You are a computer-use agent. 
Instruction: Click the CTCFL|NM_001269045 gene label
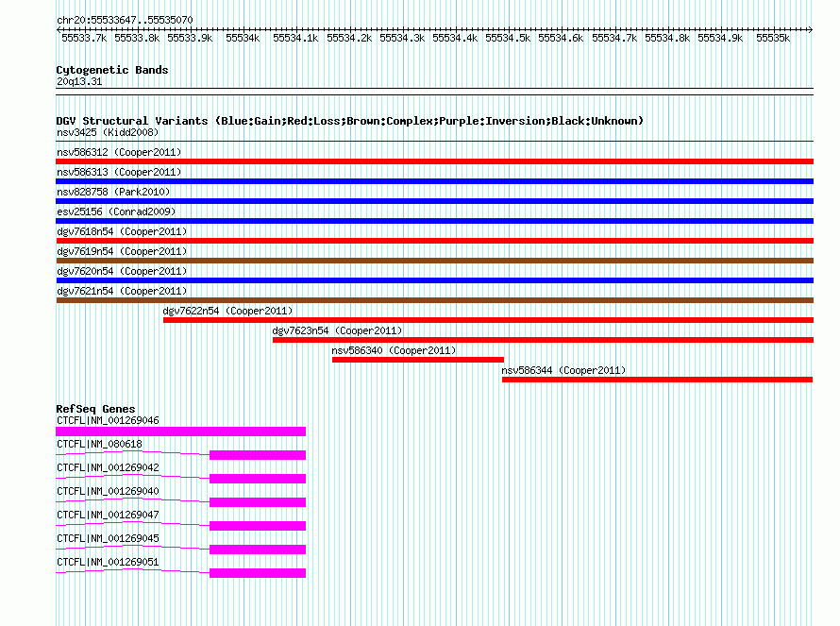point(108,538)
